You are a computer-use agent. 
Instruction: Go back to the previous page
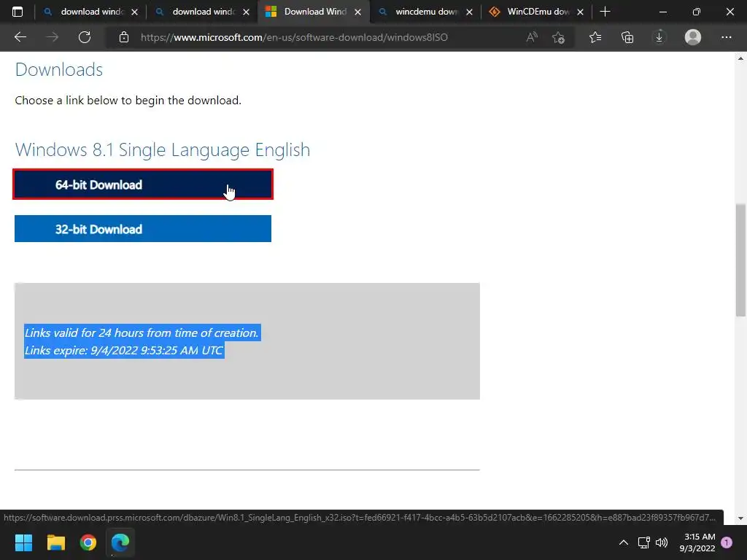click(20, 37)
